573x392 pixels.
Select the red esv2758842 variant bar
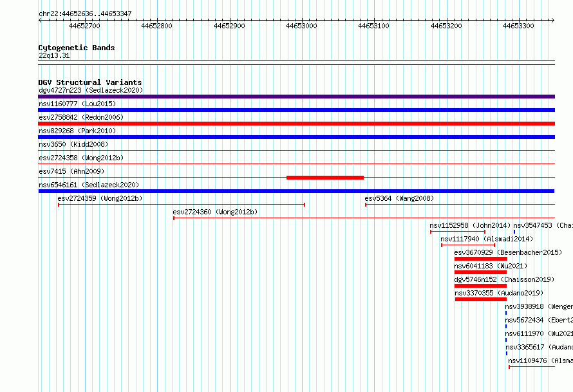click(x=296, y=124)
